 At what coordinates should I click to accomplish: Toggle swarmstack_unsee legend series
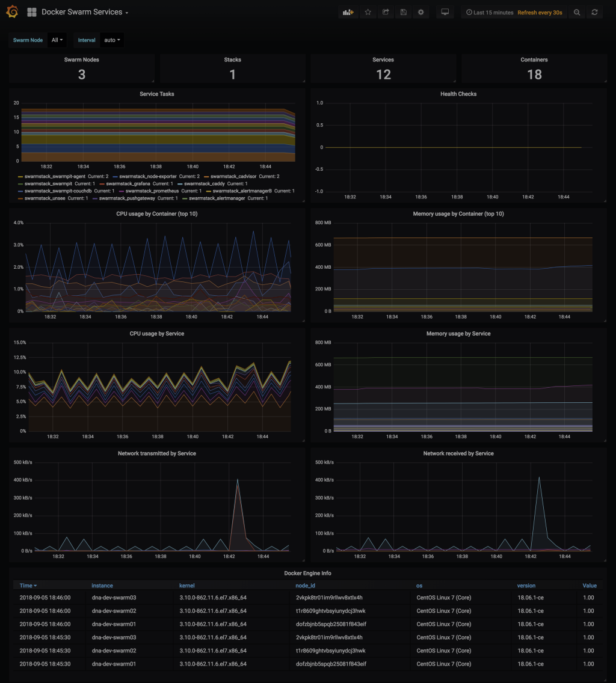pyautogui.click(x=45, y=198)
